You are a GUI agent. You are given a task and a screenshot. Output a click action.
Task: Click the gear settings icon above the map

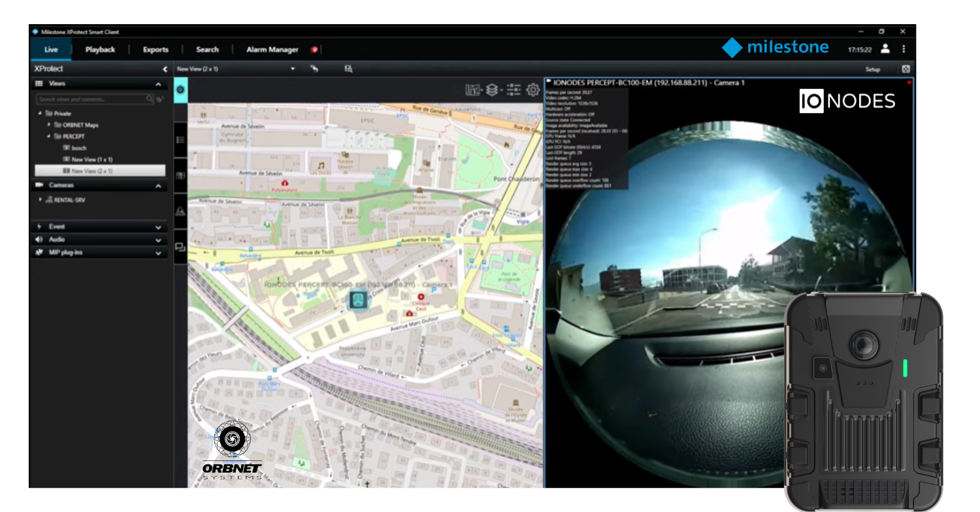click(x=532, y=89)
